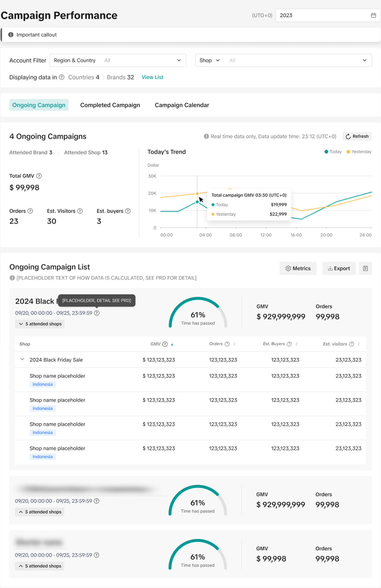Click the Est. Visitors help icon
Image resolution: width=381 pixels, height=588 pixels.
(80, 211)
